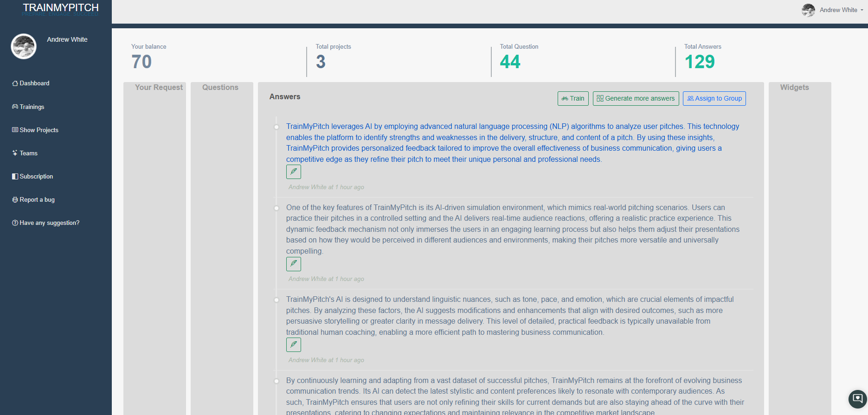
Task: Click Report a bug in sidebar
Action: pyautogui.click(x=33, y=199)
